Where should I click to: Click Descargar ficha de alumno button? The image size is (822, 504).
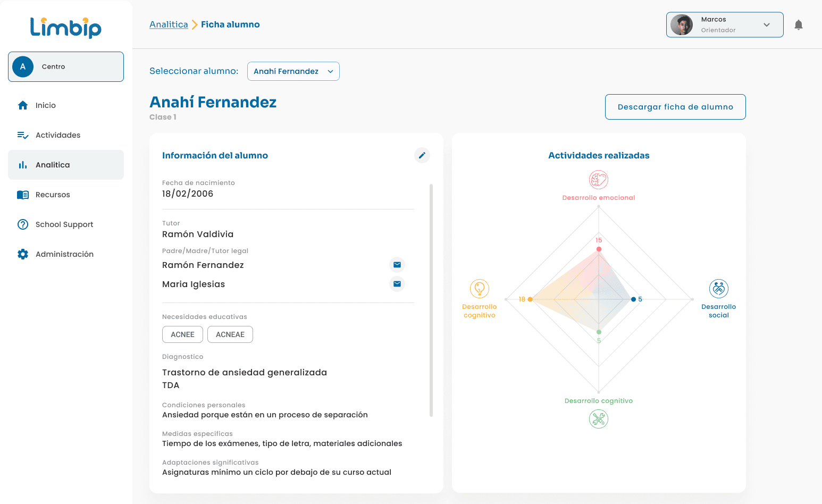675,107
